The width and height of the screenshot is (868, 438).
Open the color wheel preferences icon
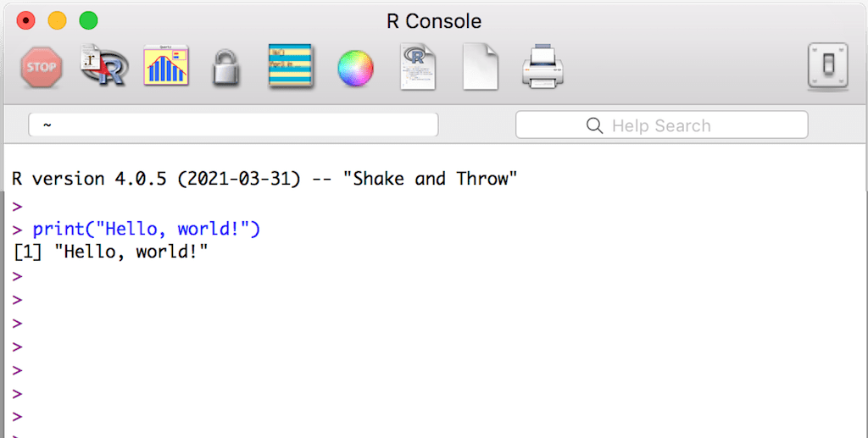tap(355, 68)
